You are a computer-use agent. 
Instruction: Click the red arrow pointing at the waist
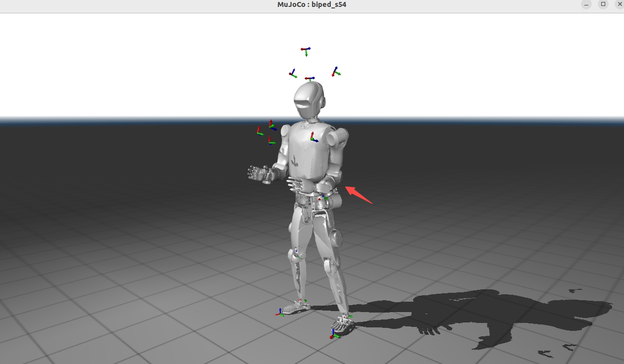(x=358, y=194)
